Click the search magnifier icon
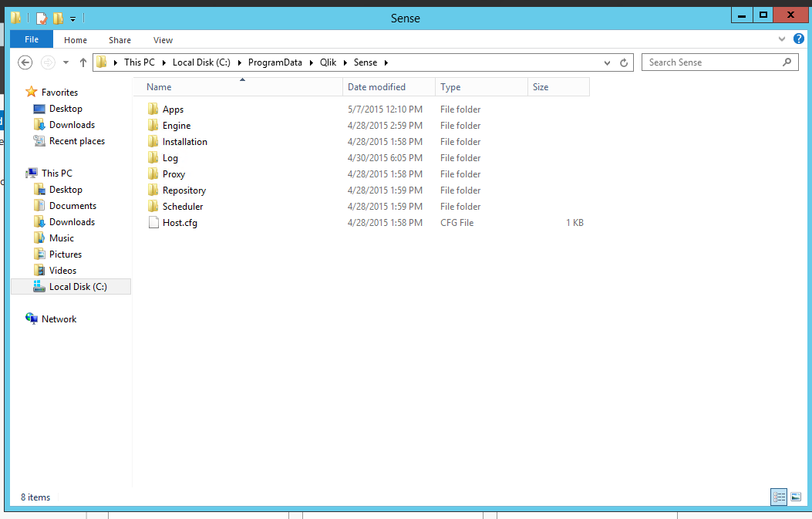812x519 pixels. [x=787, y=62]
